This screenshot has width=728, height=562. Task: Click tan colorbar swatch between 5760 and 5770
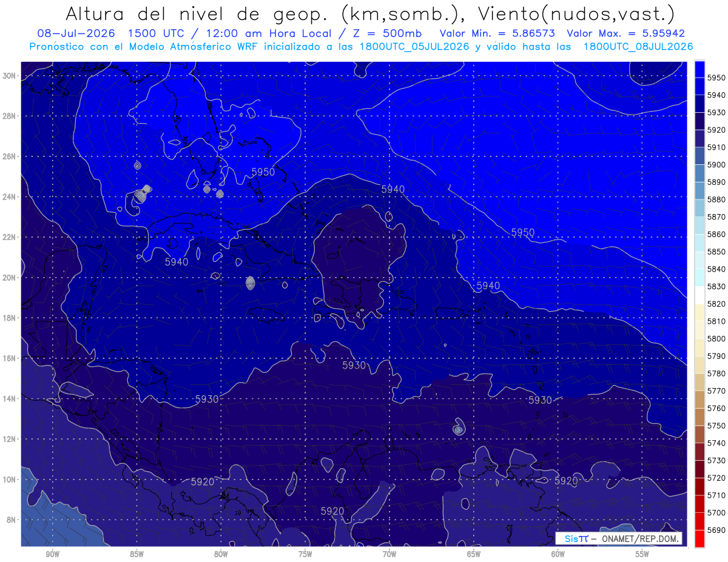coord(699,400)
